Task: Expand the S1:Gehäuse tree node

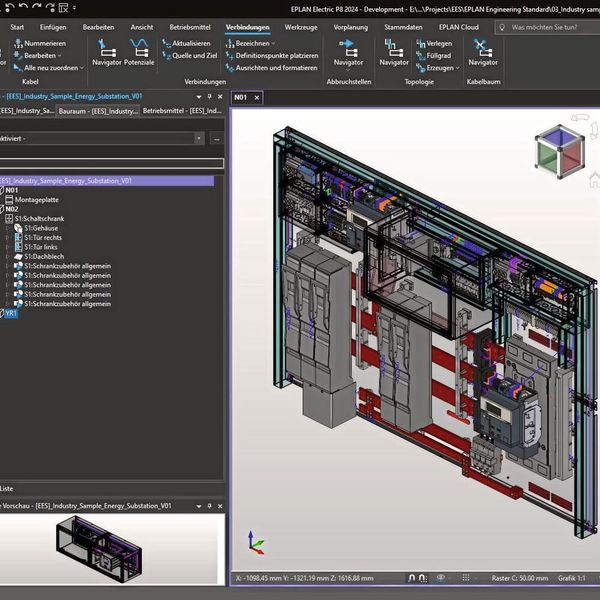Action: point(7,228)
